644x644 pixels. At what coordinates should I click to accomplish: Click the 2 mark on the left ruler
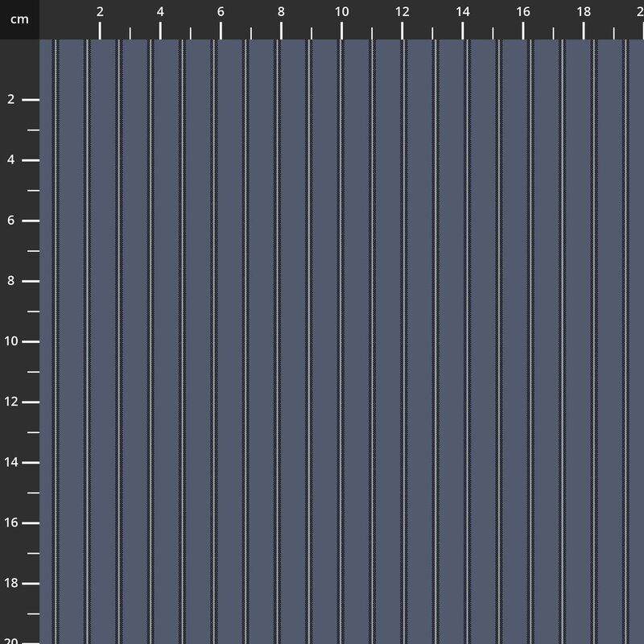[11, 100]
